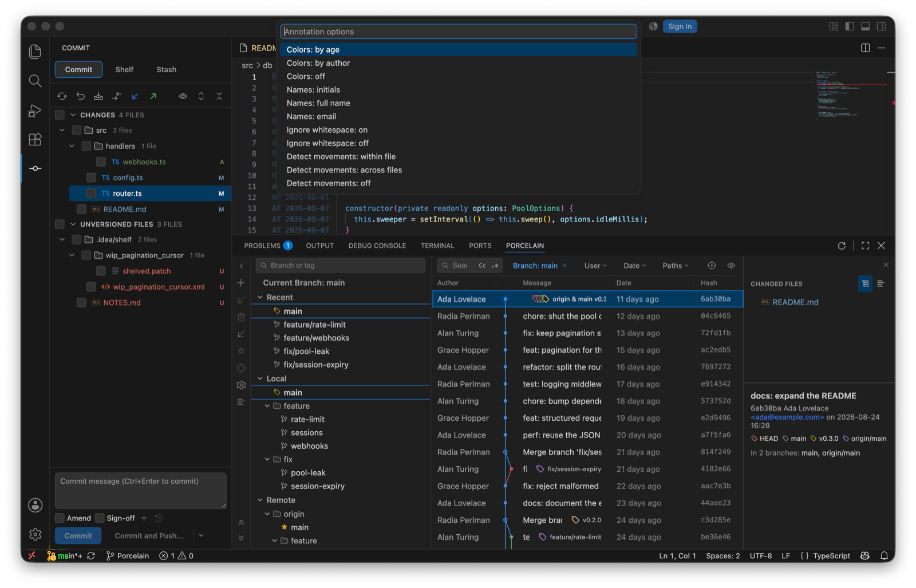Select 'Colors: by author' option
The width and height of the screenshot is (916, 588).
pyautogui.click(x=459, y=63)
